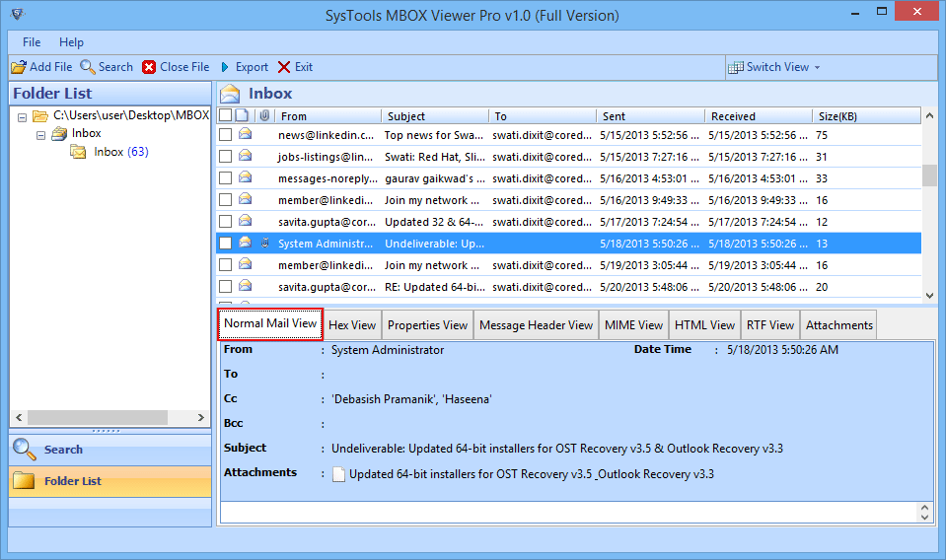Collapse the C:\Users\user\Desktop\MBOX tree node

[23, 117]
